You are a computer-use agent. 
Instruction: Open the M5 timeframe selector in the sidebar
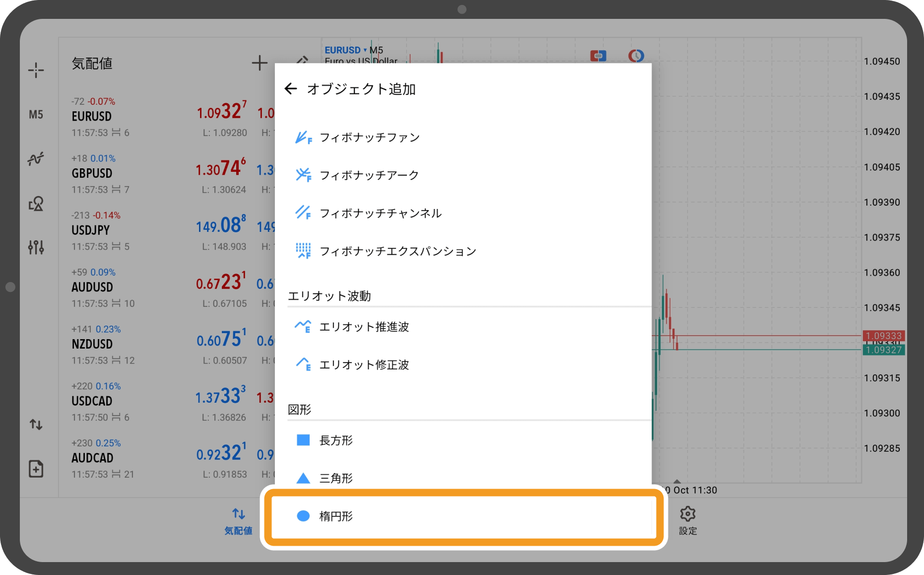click(37, 114)
